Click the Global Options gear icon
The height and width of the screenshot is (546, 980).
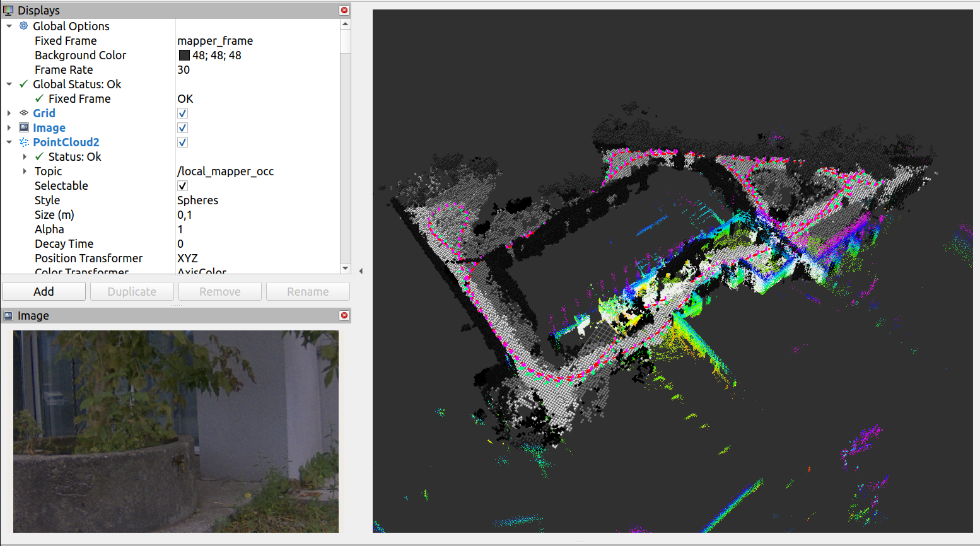tap(24, 26)
